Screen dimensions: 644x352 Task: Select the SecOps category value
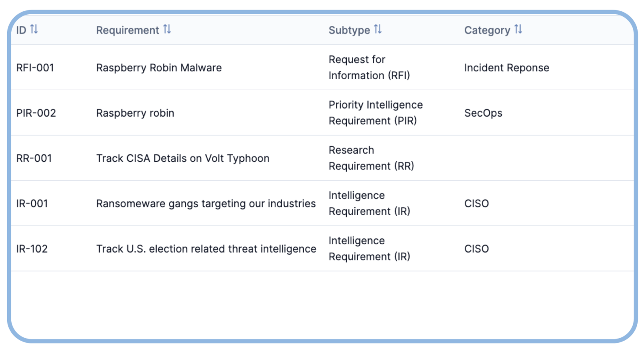pyautogui.click(x=484, y=112)
